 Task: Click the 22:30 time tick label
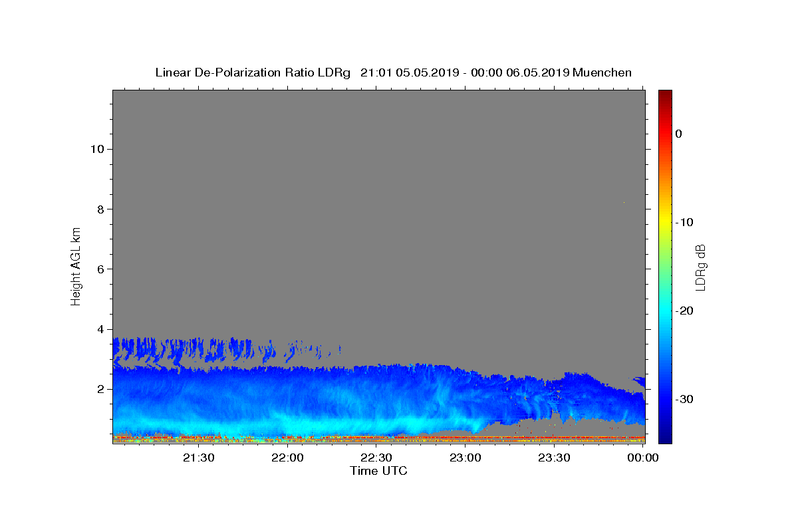click(x=376, y=458)
